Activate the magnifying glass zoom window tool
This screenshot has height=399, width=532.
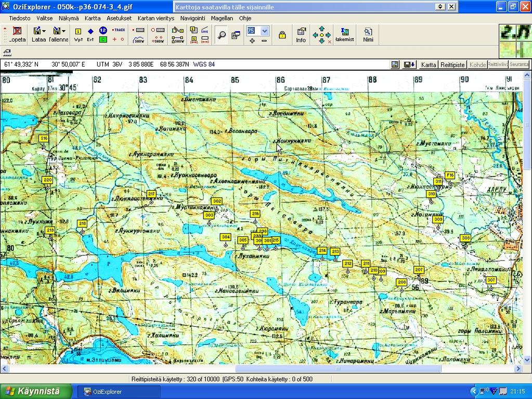[x=222, y=35]
